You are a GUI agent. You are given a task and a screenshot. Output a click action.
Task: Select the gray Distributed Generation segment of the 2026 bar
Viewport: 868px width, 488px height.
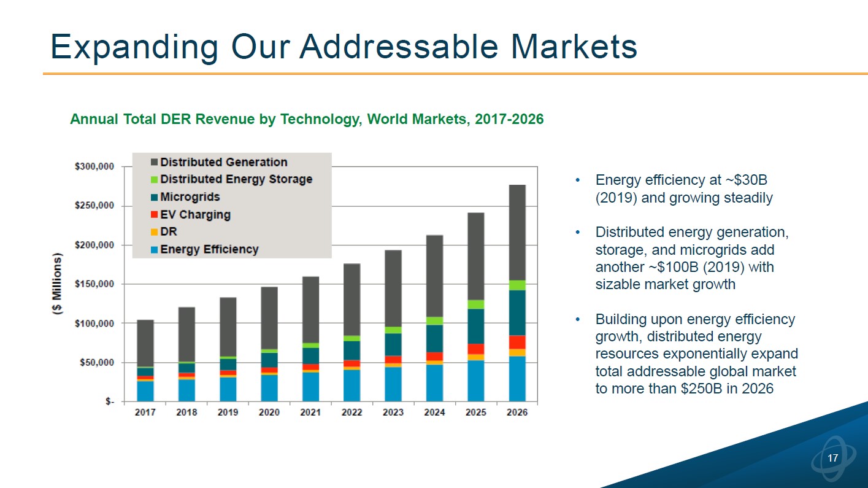517,232
